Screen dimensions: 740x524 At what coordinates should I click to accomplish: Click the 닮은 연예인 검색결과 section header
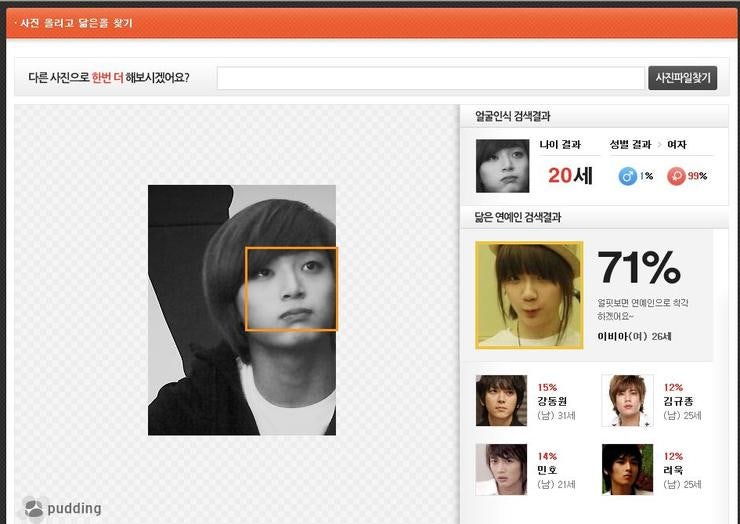(518, 216)
